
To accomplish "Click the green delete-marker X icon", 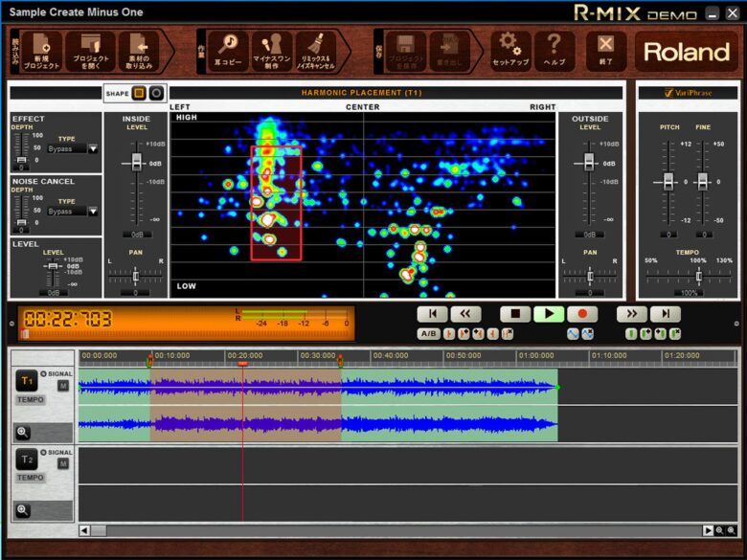I will (x=675, y=334).
